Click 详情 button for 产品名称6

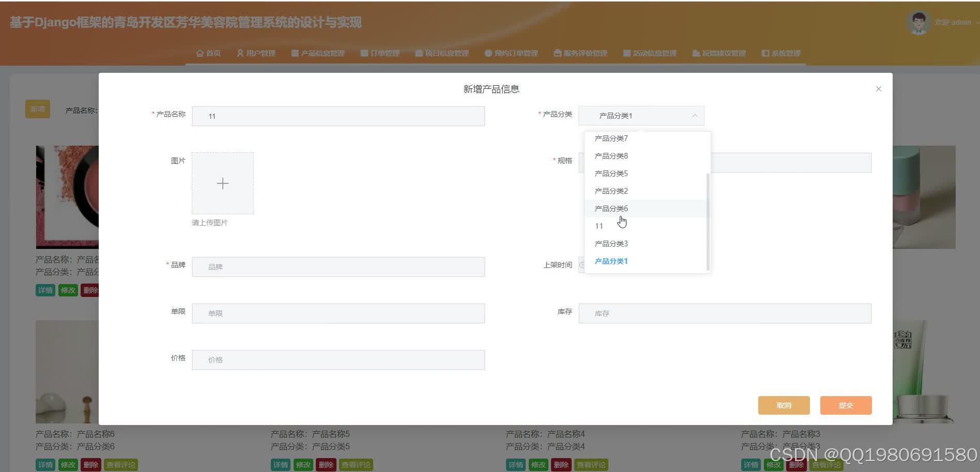(x=45, y=465)
